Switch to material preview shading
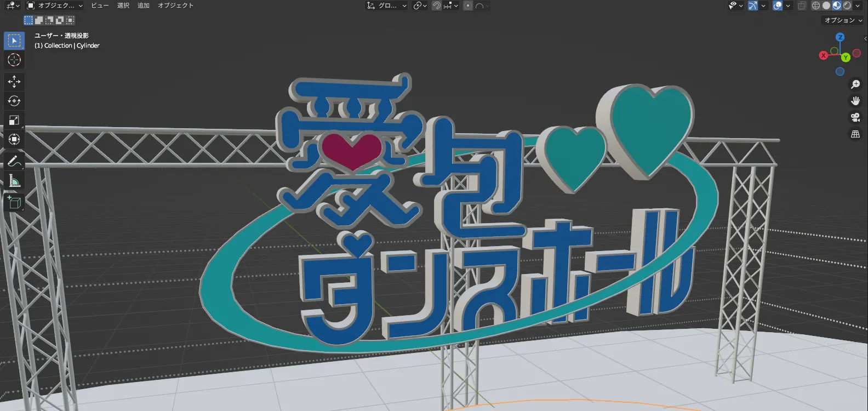The image size is (868, 411). (x=837, y=5)
